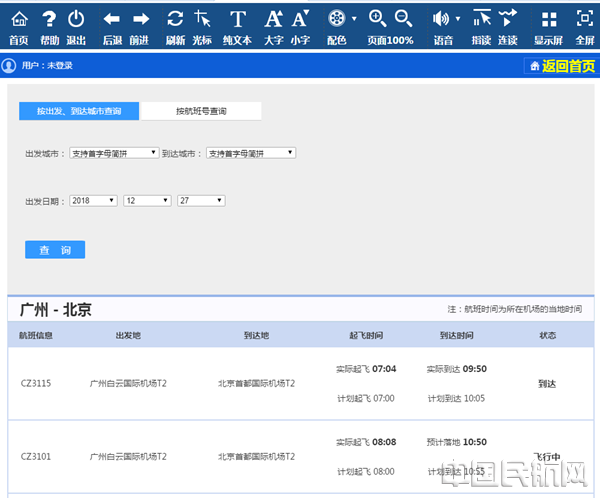600x498 pixels.
Task: Increase text size with 大字 icon
Action: point(273,20)
